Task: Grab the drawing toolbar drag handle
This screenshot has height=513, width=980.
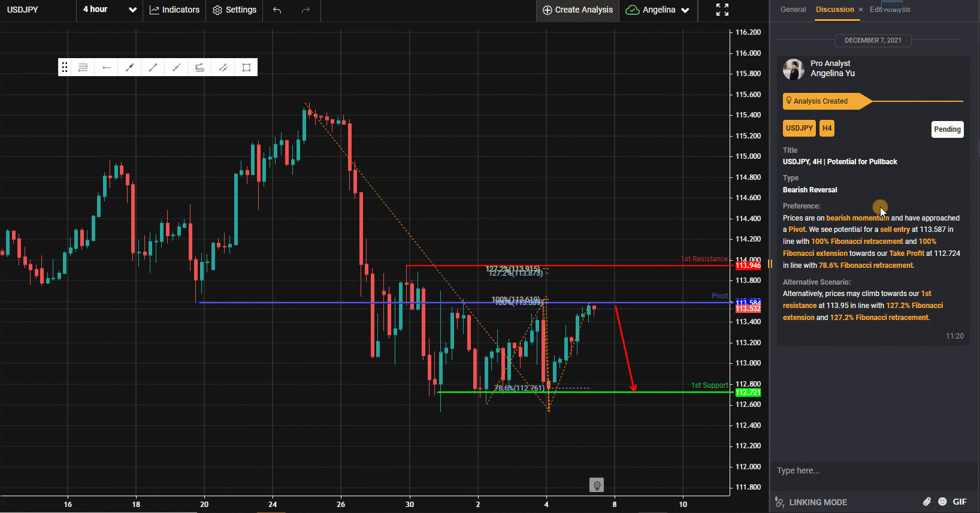Action: pyautogui.click(x=65, y=67)
